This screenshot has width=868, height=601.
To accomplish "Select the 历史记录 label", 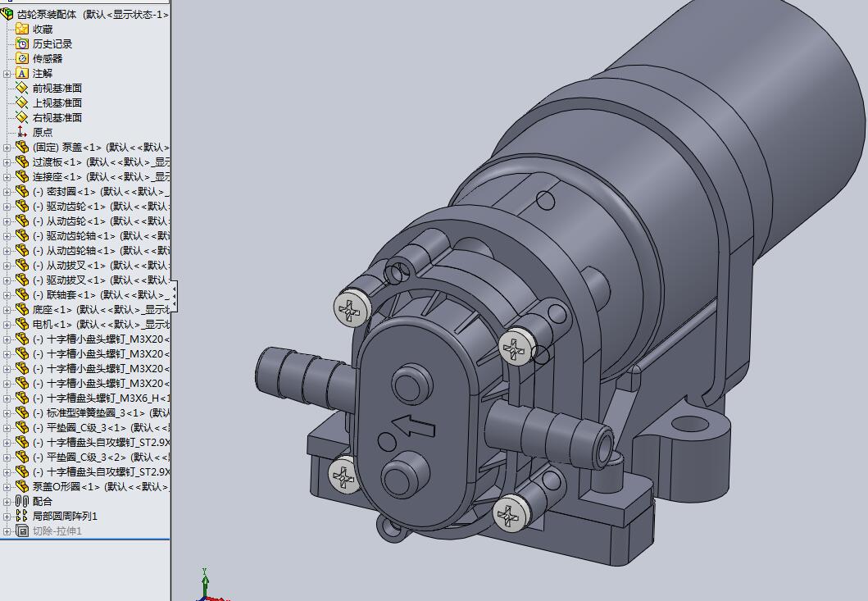I will 52,43.
